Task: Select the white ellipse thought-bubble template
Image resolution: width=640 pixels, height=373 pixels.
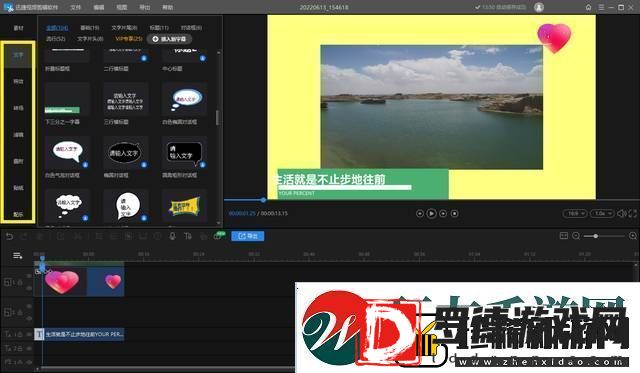Action: point(184,99)
